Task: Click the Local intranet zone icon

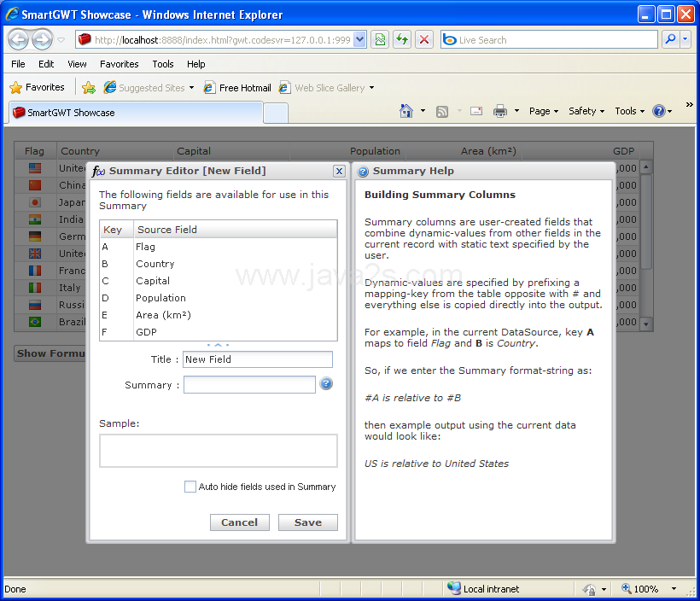Action: point(454,588)
